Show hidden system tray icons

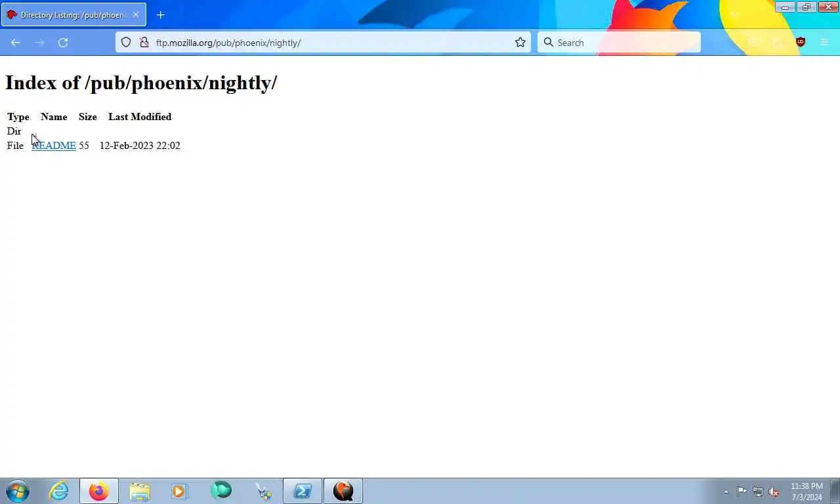(726, 492)
